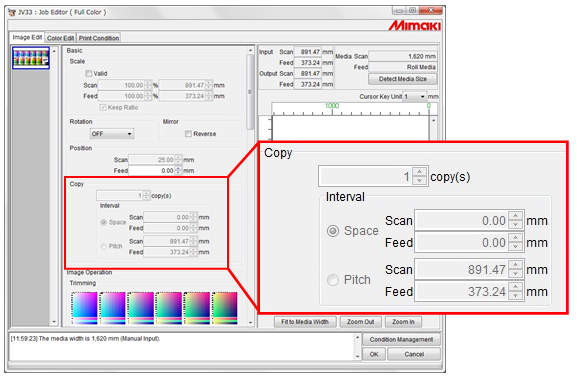
Task: Switch to the Color Edit tab
Action: click(x=61, y=38)
